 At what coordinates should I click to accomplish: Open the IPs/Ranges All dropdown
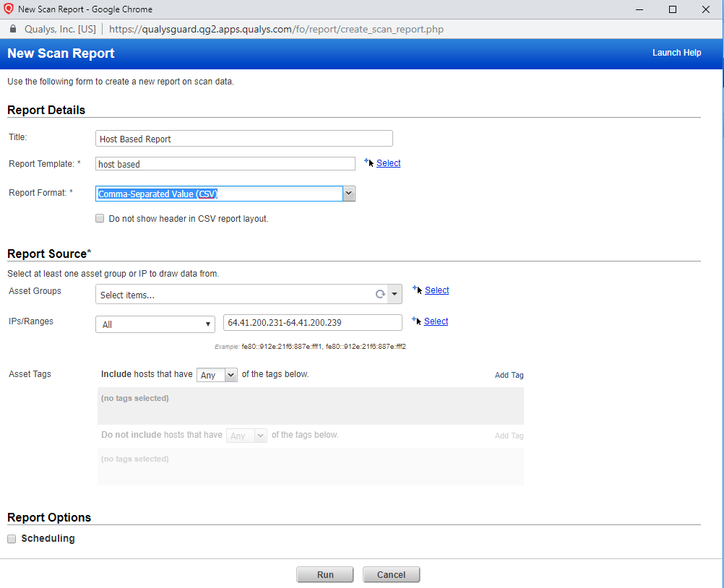pyautogui.click(x=154, y=324)
